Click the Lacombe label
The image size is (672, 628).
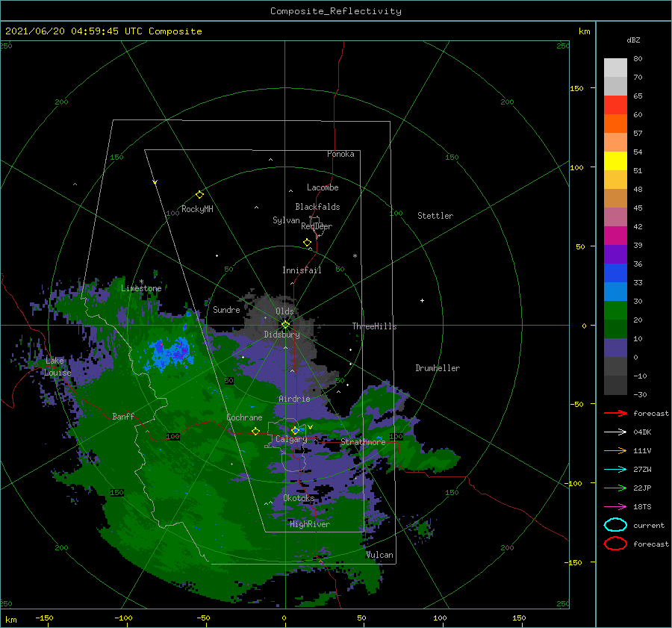[x=323, y=187]
